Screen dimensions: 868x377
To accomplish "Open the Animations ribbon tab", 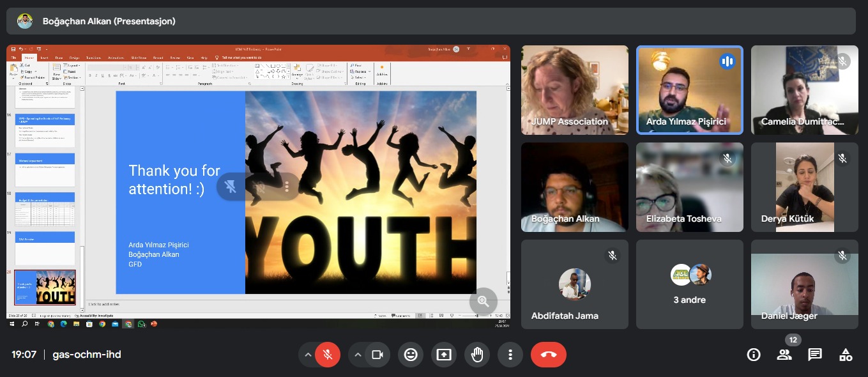I will [x=116, y=58].
